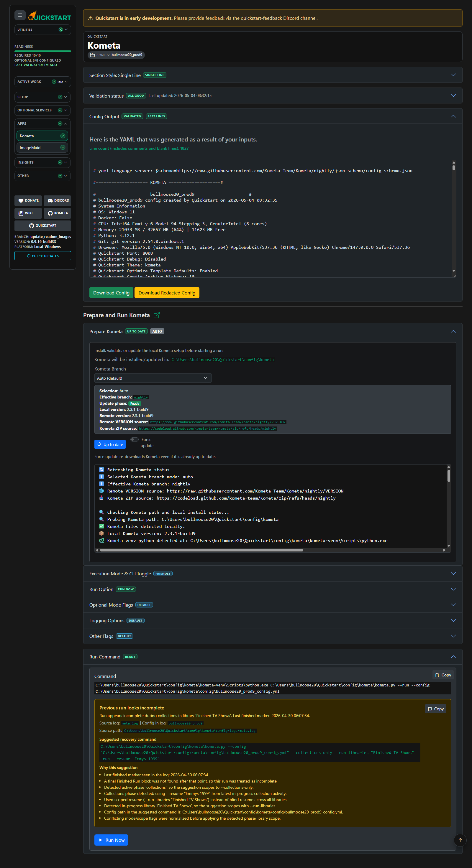The height and width of the screenshot is (868, 472).
Task: Collapse the Apps sidebar menu
Action: 43,124
